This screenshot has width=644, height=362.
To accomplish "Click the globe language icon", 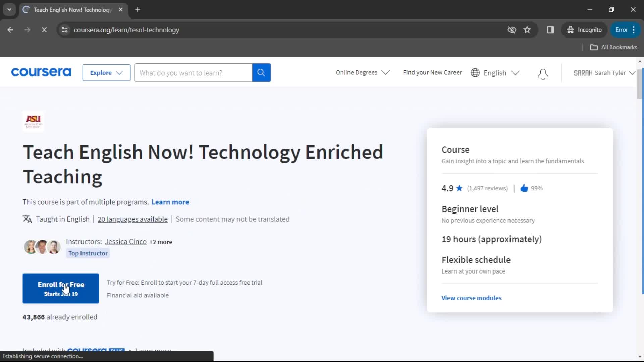I will coord(475,73).
